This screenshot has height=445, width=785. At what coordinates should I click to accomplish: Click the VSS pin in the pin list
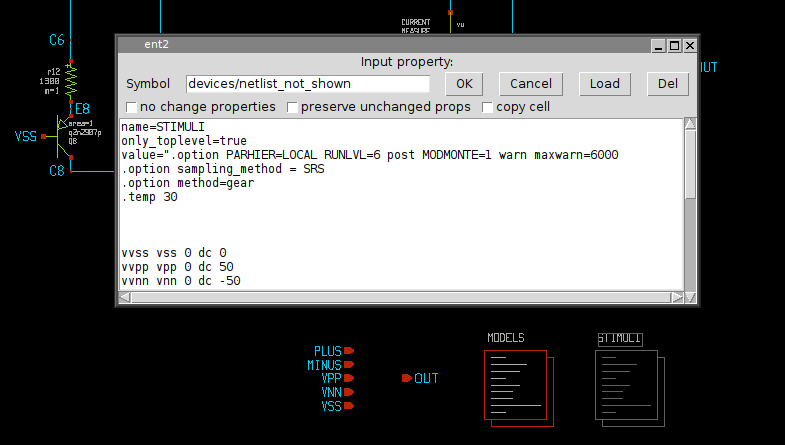(349, 406)
